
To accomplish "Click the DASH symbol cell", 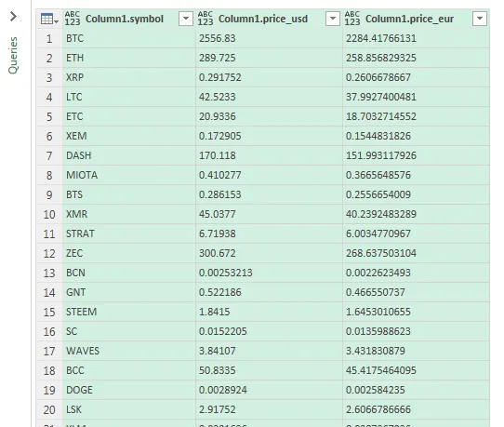I will tap(129, 155).
